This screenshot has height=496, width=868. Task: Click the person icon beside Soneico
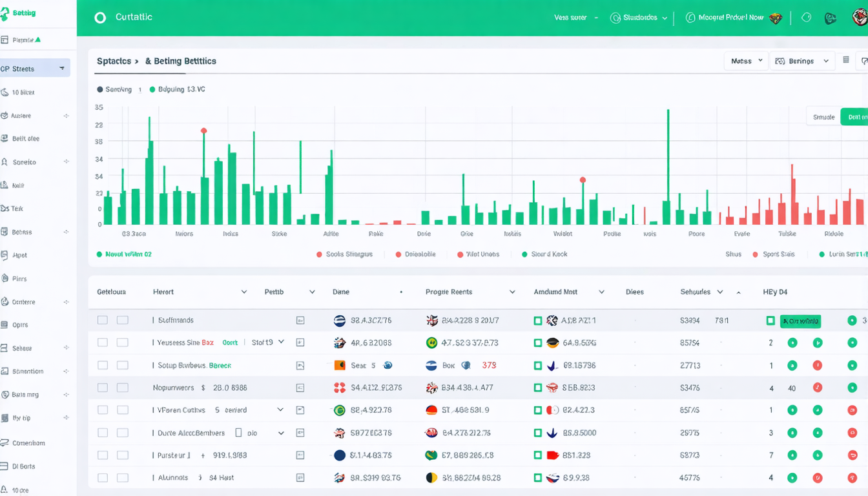coord(5,162)
